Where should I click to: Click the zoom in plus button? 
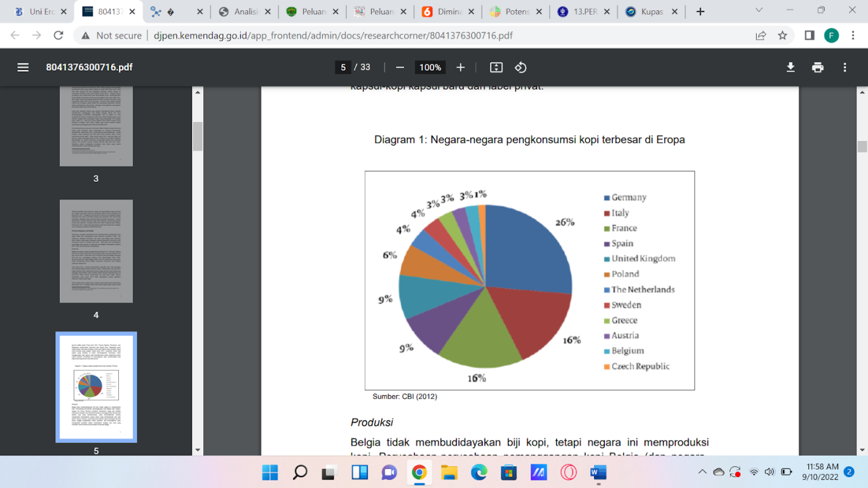(461, 67)
